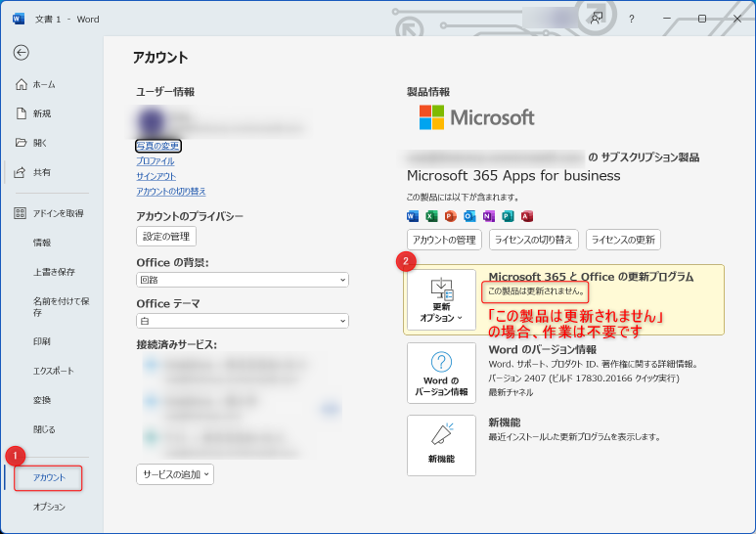This screenshot has width=756, height=534.
Task: Select the アカウント menu item
Action: tap(49, 477)
